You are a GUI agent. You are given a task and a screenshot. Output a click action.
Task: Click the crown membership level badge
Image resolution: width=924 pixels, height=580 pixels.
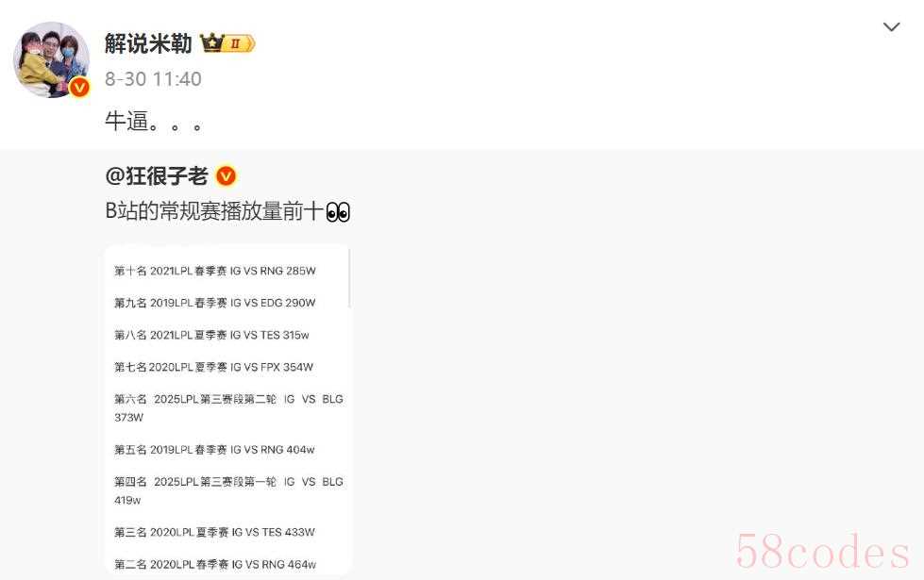[227, 43]
